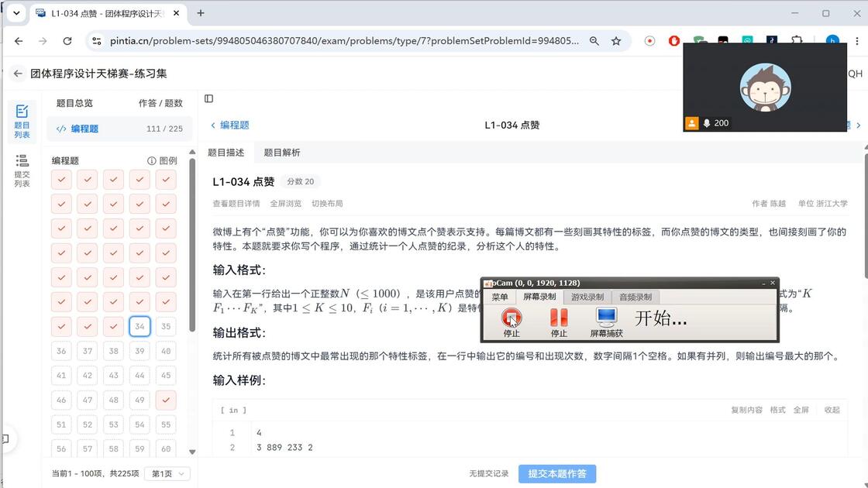Go back to 编程题 via chevron link
Image resolution: width=868 pixels, height=488 pixels.
tap(229, 125)
